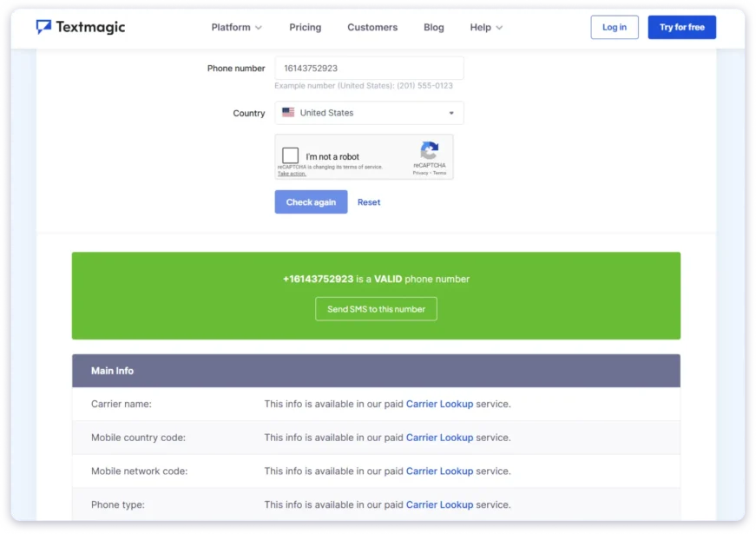Click the reCAPTCHA logo icon
The image size is (756, 534).
click(x=429, y=150)
